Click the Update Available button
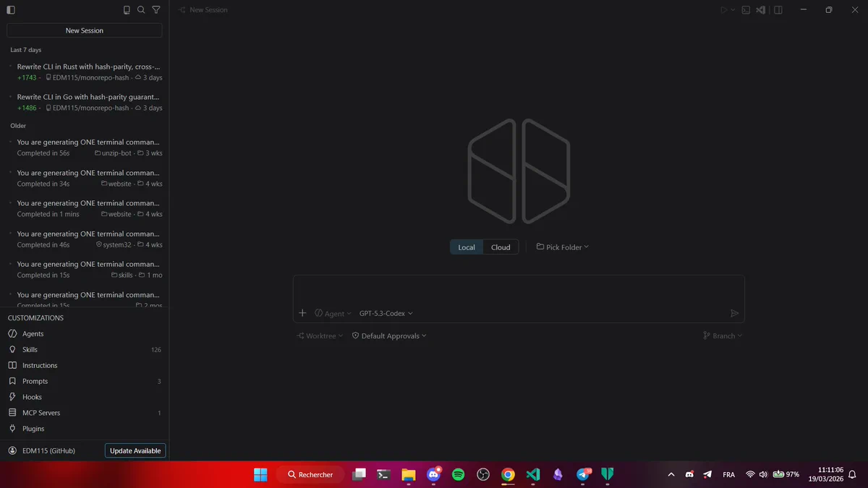This screenshot has width=868, height=488. (135, 450)
